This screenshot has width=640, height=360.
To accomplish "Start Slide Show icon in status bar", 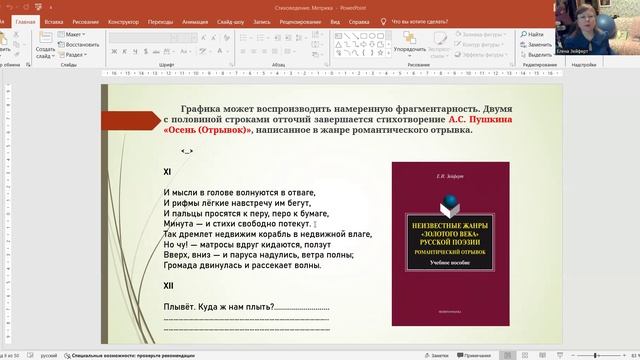I will coord(560,356).
